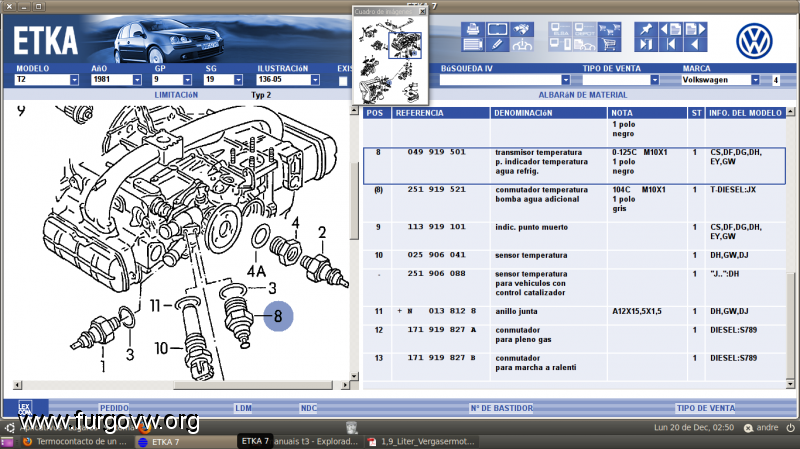The height and width of the screenshot is (449, 800).
Task: Click the ST column header
Action: [696, 113]
